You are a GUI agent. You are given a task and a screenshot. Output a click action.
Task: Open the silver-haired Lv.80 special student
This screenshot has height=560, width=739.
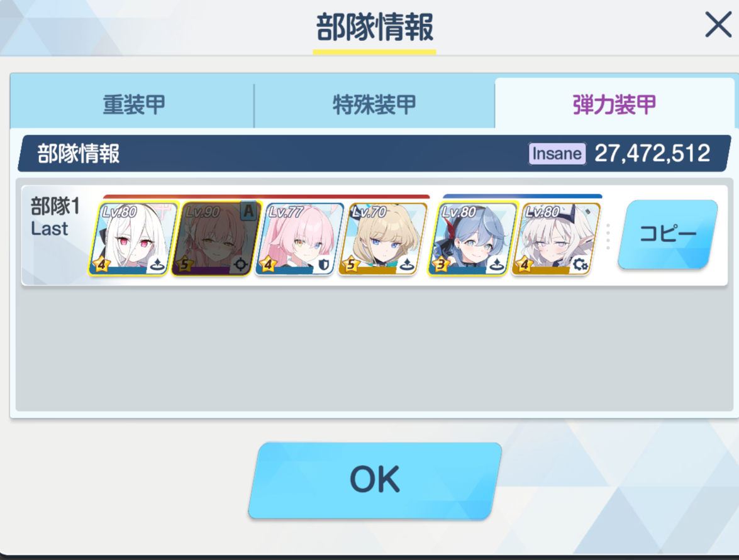[x=557, y=238]
